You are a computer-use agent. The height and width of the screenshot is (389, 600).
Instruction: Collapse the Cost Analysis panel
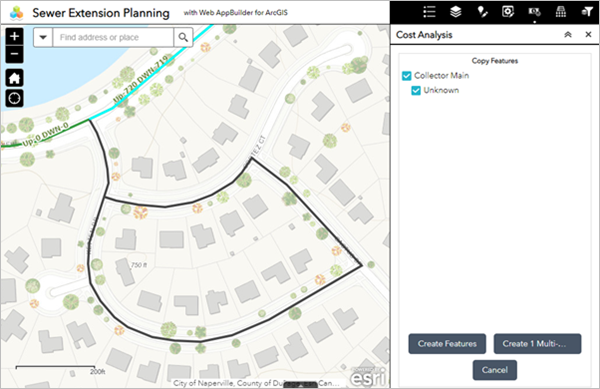pos(568,35)
